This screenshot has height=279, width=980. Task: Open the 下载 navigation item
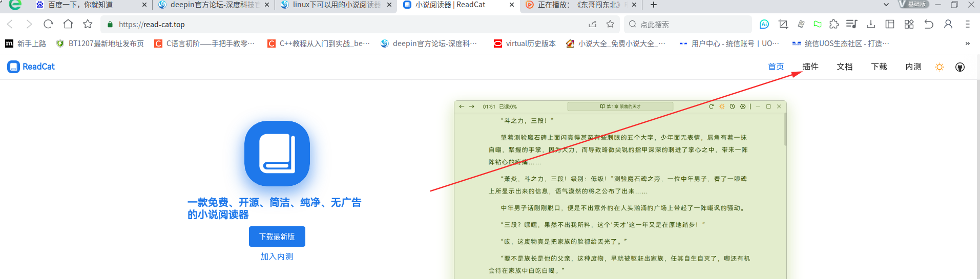[879, 67]
